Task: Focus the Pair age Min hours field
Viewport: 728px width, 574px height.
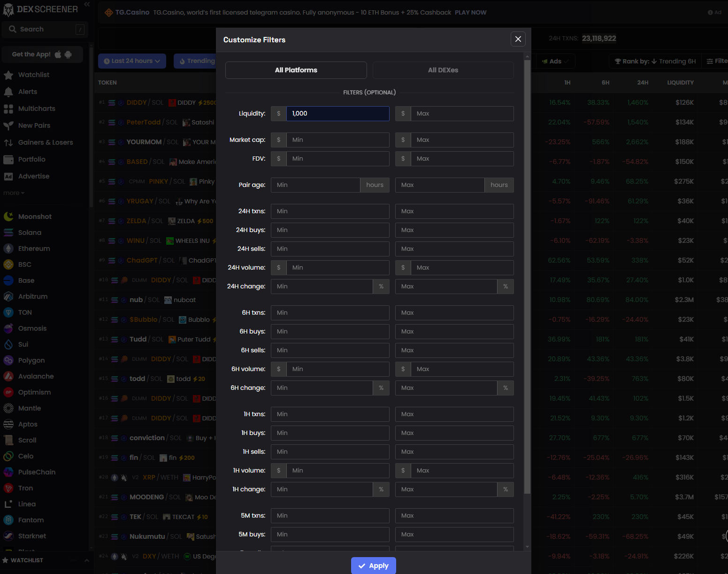Action: pyautogui.click(x=315, y=185)
